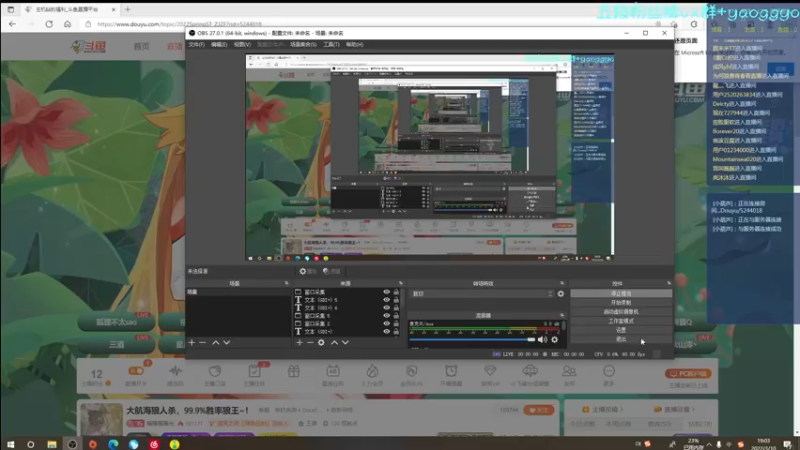Adjust the mixer volume slider

(472, 339)
